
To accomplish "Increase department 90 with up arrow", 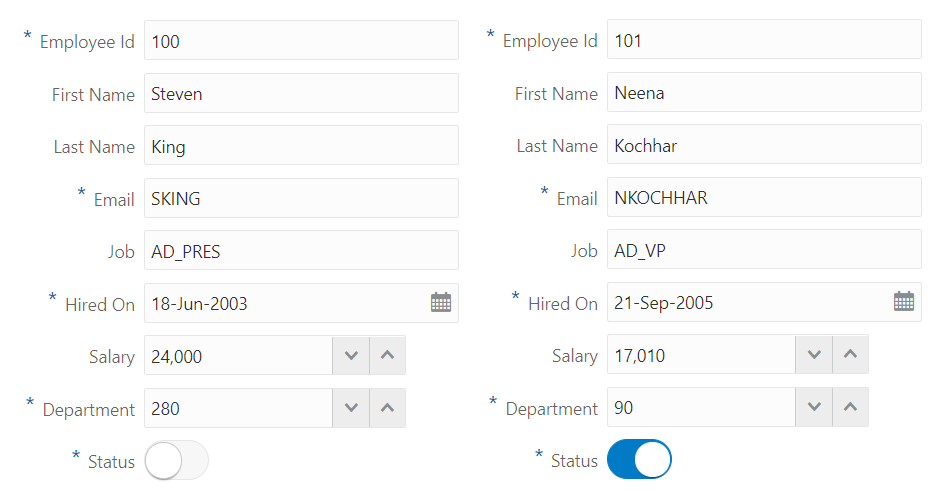I will click(850, 408).
